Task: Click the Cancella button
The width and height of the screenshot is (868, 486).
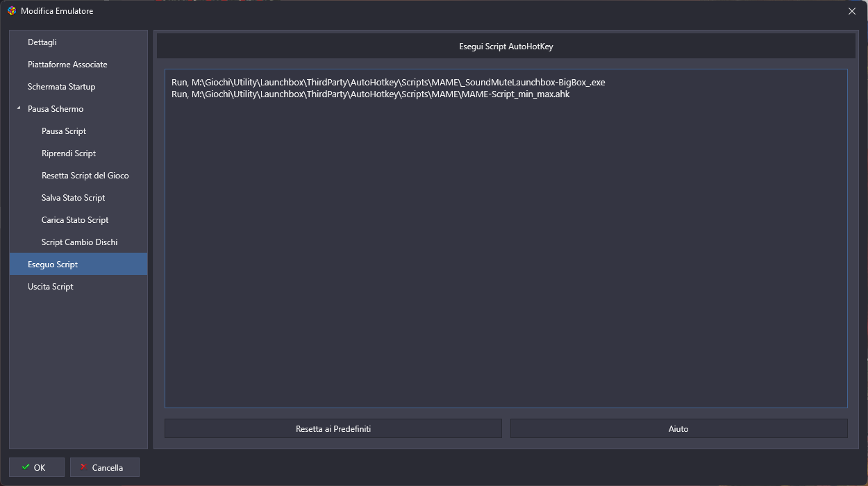Action: pos(105,467)
